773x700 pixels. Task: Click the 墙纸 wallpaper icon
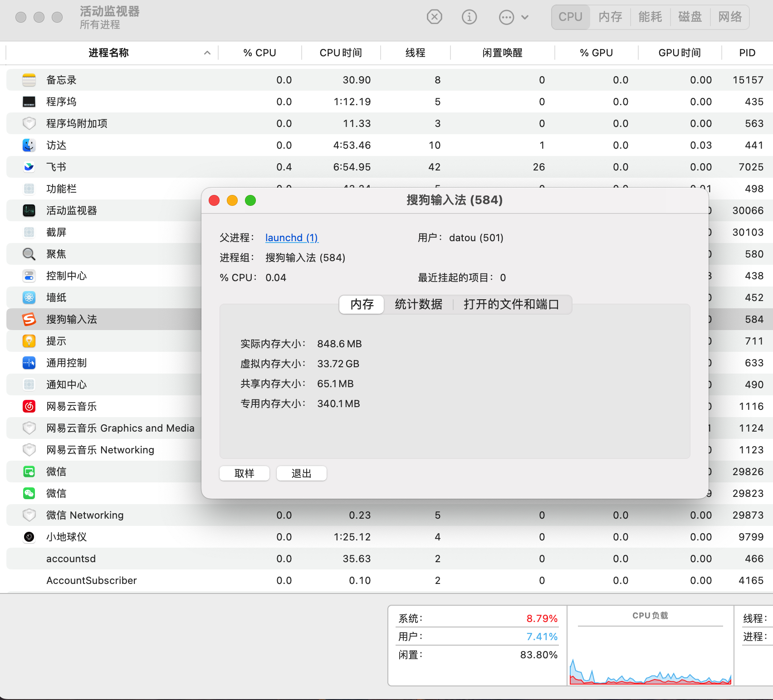click(29, 297)
